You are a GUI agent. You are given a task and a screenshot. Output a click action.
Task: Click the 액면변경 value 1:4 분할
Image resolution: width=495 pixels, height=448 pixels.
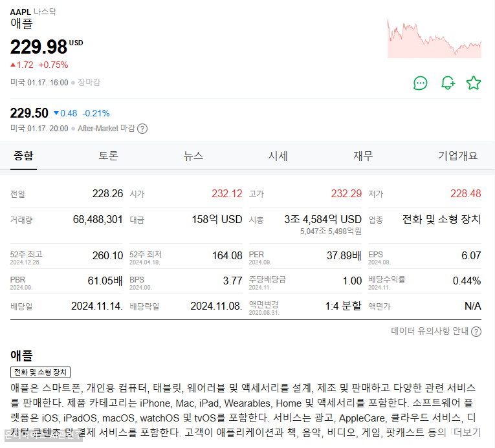coord(344,306)
